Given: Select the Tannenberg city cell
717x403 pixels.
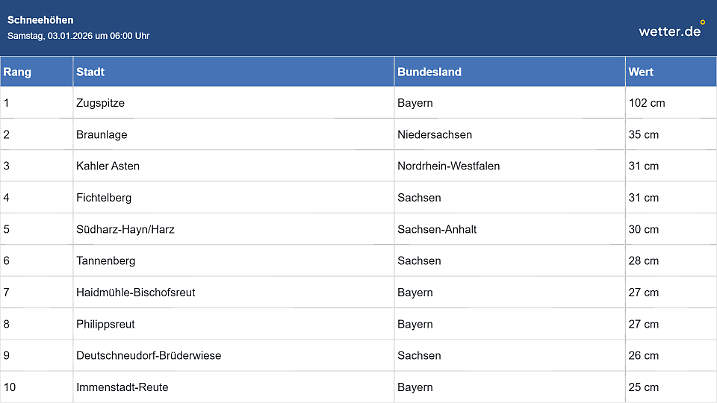Looking at the screenshot, I should [x=106, y=261].
